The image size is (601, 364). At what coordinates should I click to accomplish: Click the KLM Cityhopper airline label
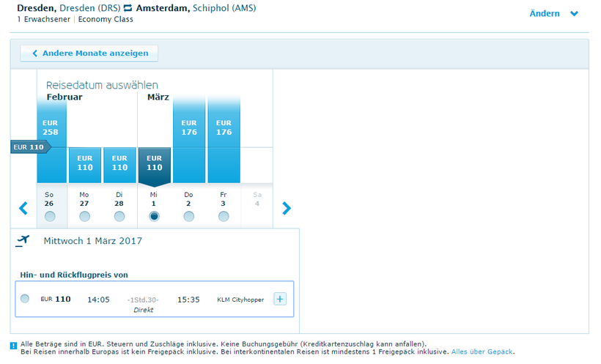coord(240,300)
